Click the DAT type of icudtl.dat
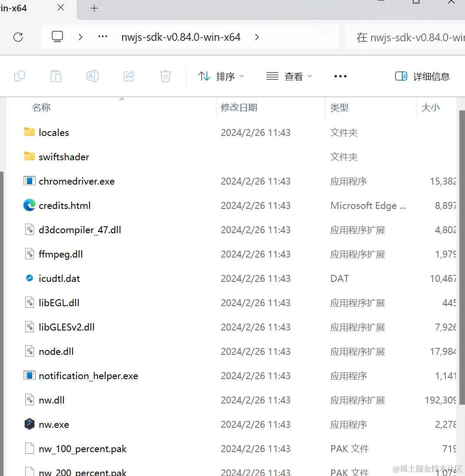 339,278
